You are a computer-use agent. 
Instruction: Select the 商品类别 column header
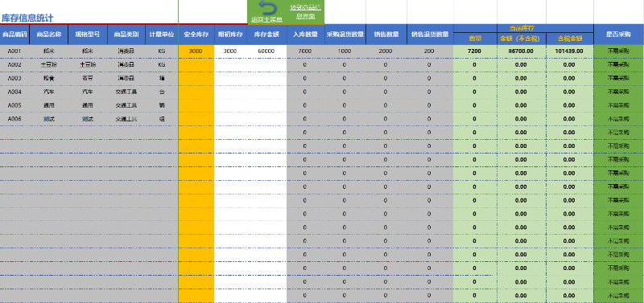click(x=126, y=35)
